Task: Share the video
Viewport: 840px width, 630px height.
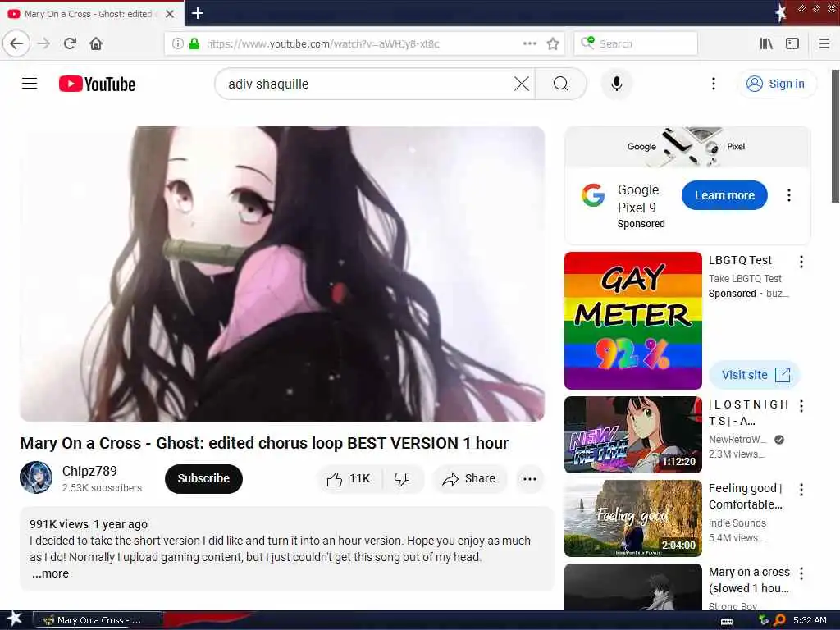Action: click(469, 478)
